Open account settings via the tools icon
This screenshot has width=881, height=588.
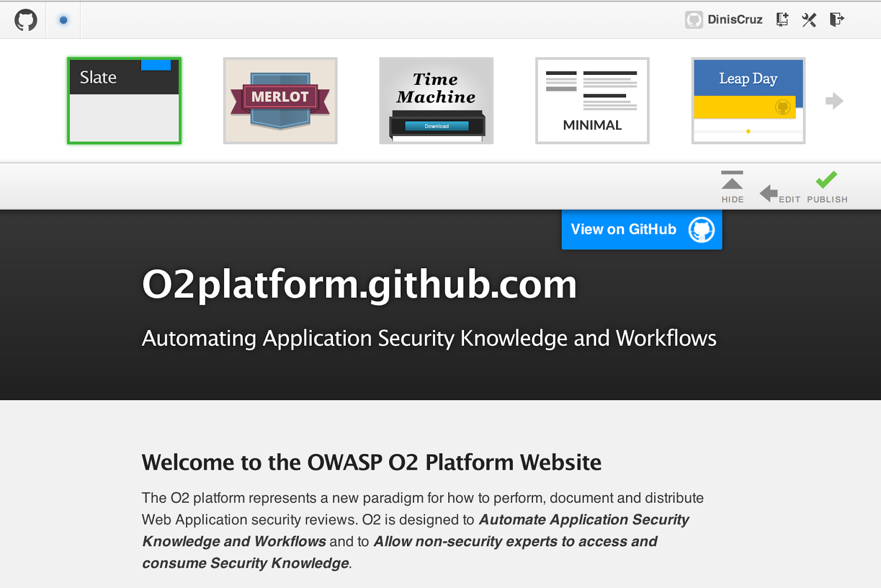click(809, 20)
